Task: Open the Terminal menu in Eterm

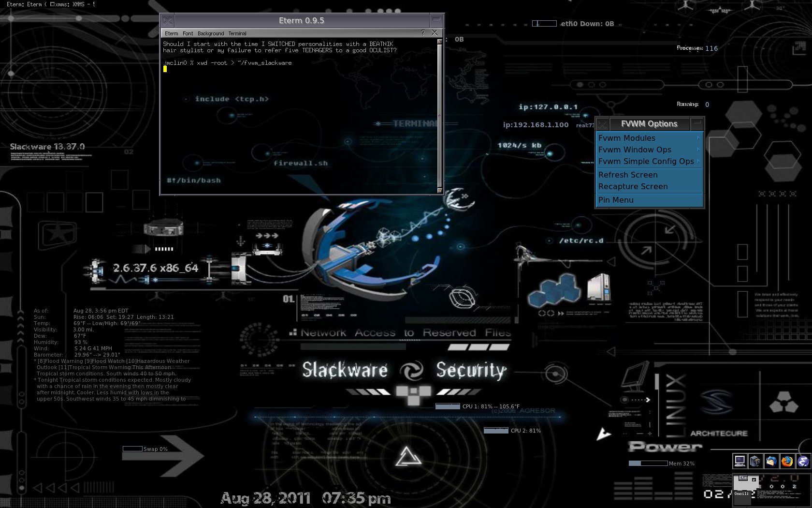Action: (x=237, y=33)
